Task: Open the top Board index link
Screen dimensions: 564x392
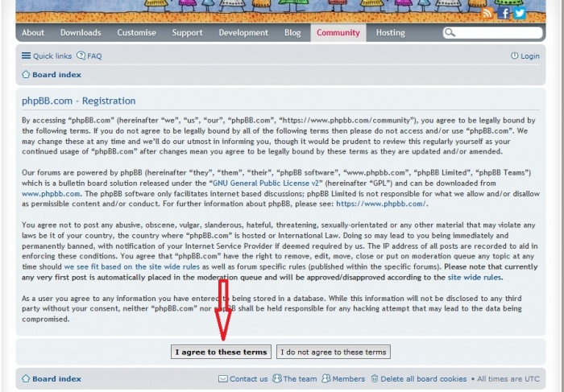Action: (x=57, y=75)
